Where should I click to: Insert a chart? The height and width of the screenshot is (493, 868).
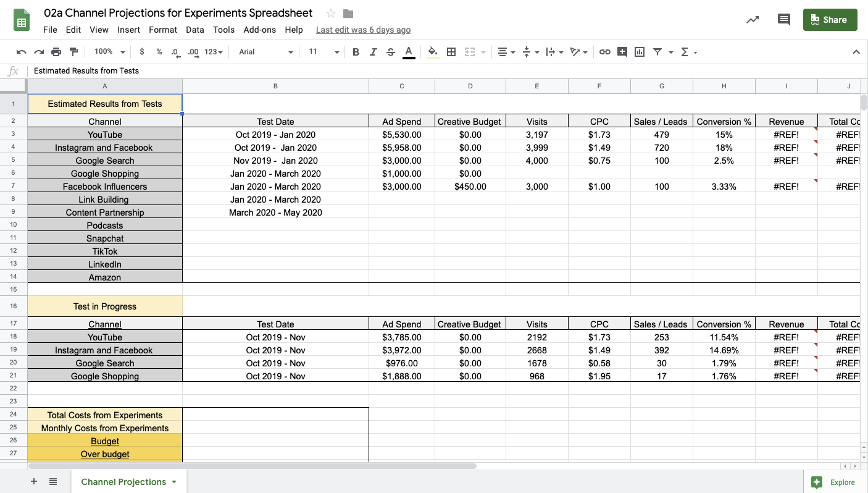point(640,52)
